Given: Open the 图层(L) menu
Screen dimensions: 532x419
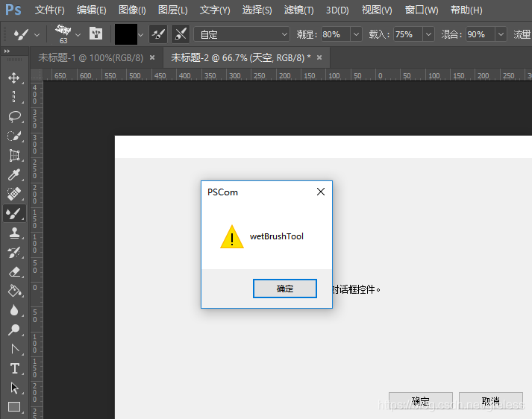Looking at the screenshot, I should (172, 10).
